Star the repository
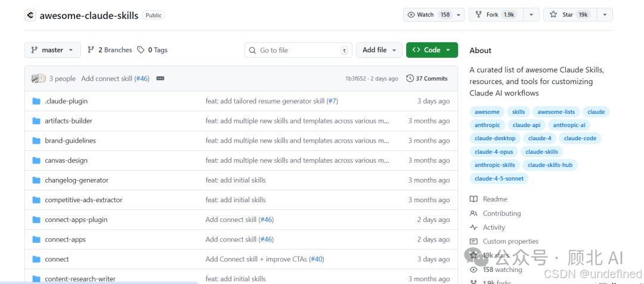The image size is (644, 284). 569,15
